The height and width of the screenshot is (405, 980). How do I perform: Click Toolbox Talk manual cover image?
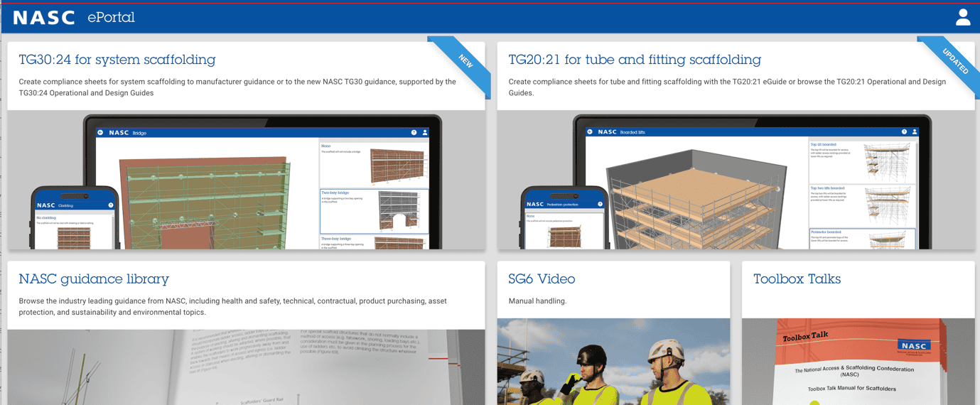click(858, 361)
